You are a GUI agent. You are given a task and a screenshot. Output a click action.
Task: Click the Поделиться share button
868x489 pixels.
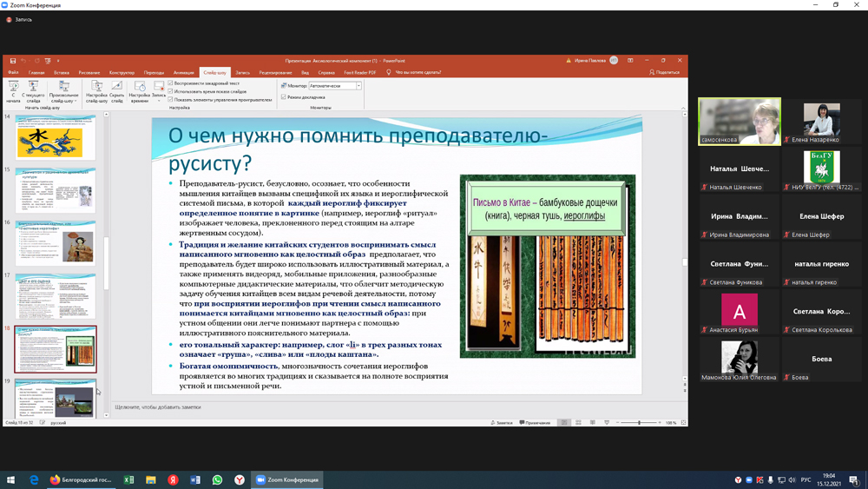point(665,73)
